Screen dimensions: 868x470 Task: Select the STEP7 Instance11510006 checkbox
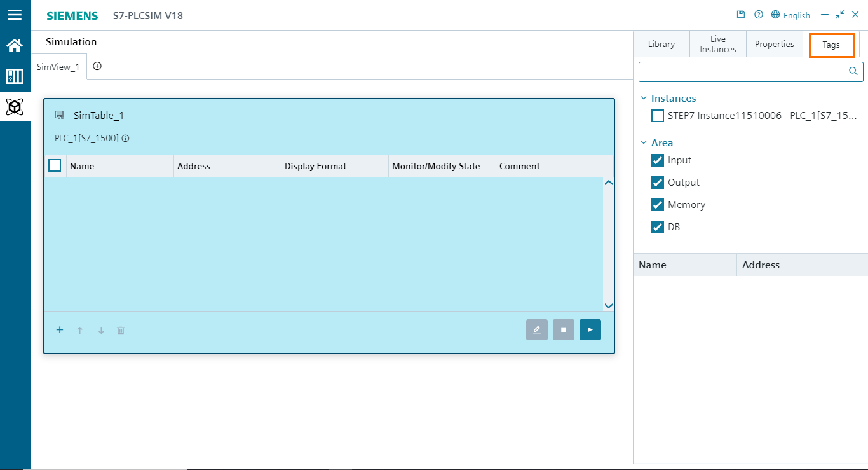[657, 115]
